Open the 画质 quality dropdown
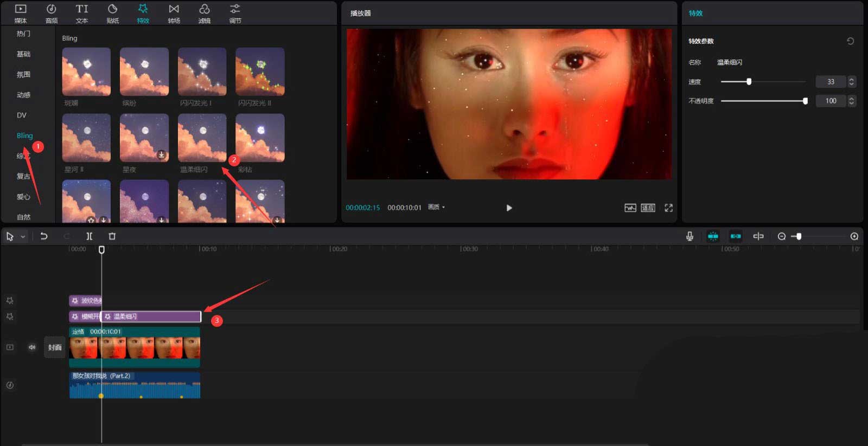The width and height of the screenshot is (868, 446). [x=437, y=208]
